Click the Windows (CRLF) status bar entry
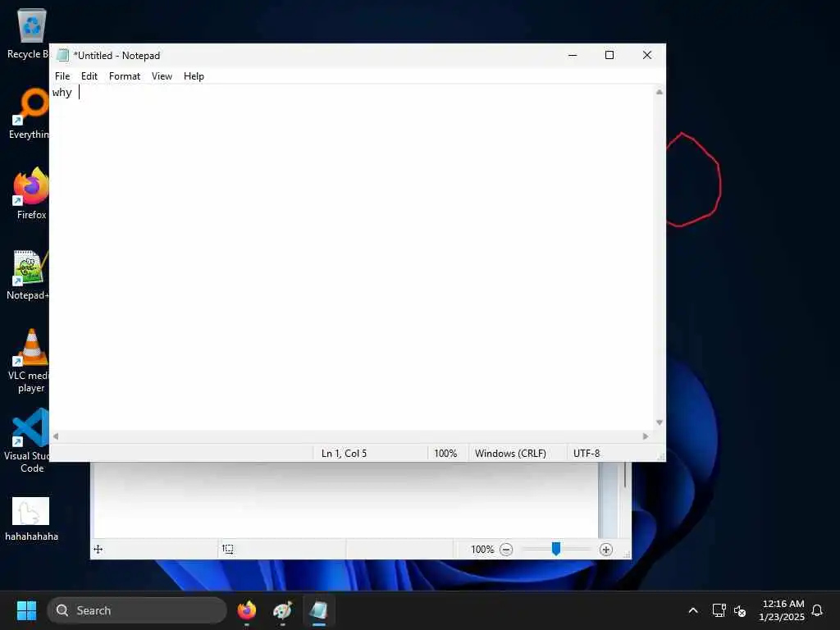The width and height of the screenshot is (840, 630). click(510, 453)
